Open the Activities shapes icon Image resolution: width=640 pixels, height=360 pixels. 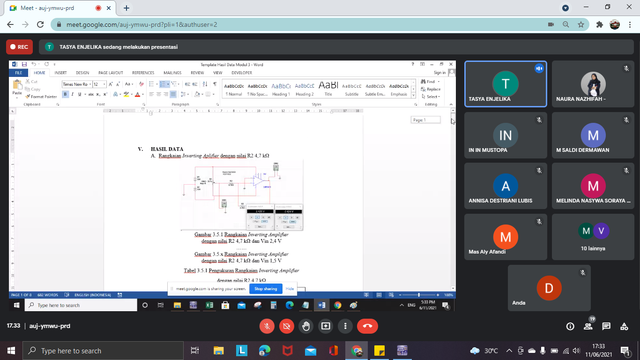[x=624, y=326]
